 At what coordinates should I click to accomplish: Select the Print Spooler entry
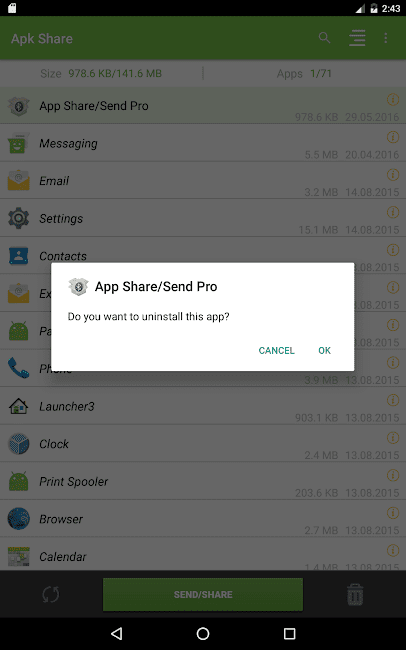(x=203, y=481)
